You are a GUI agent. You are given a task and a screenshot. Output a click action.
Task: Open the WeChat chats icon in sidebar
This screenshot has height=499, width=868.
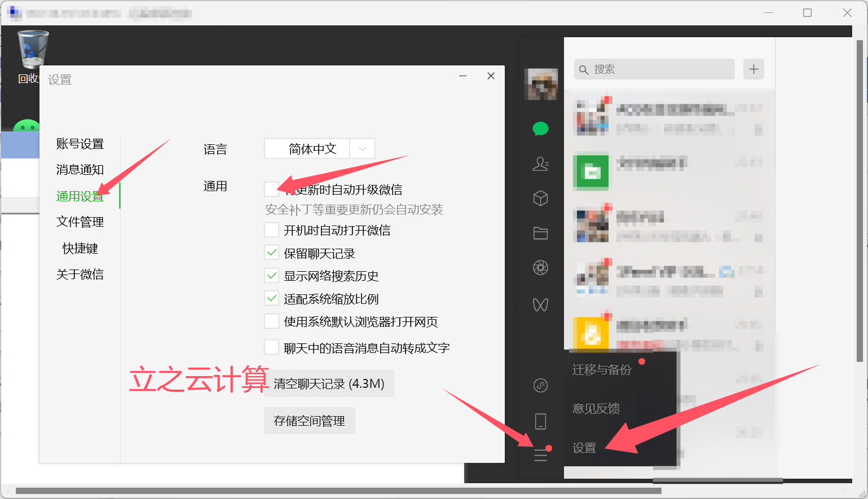(x=540, y=129)
